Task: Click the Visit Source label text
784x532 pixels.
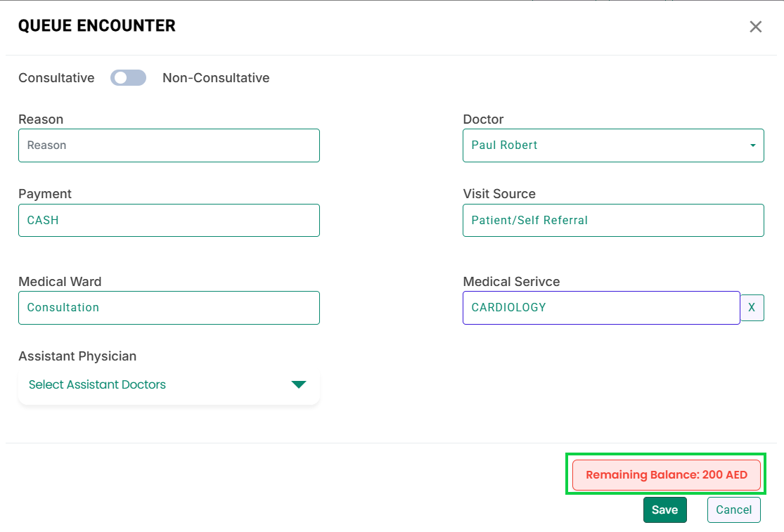Action: [499, 194]
